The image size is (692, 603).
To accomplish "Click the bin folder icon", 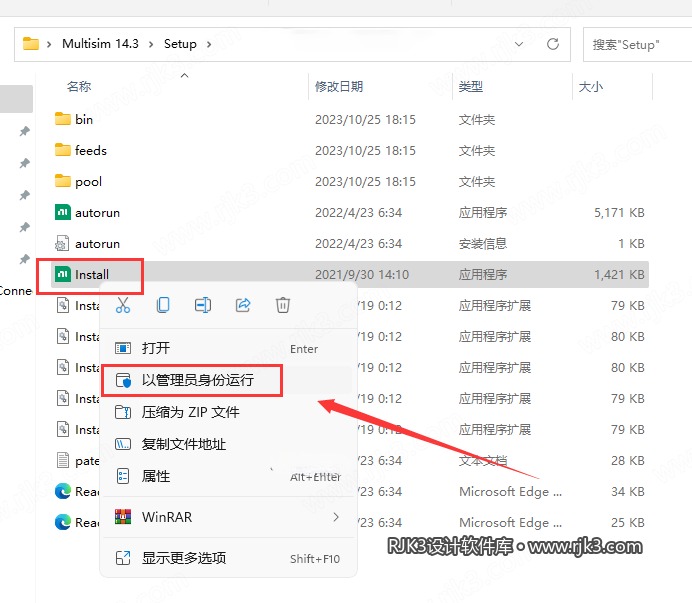I will click(x=63, y=119).
